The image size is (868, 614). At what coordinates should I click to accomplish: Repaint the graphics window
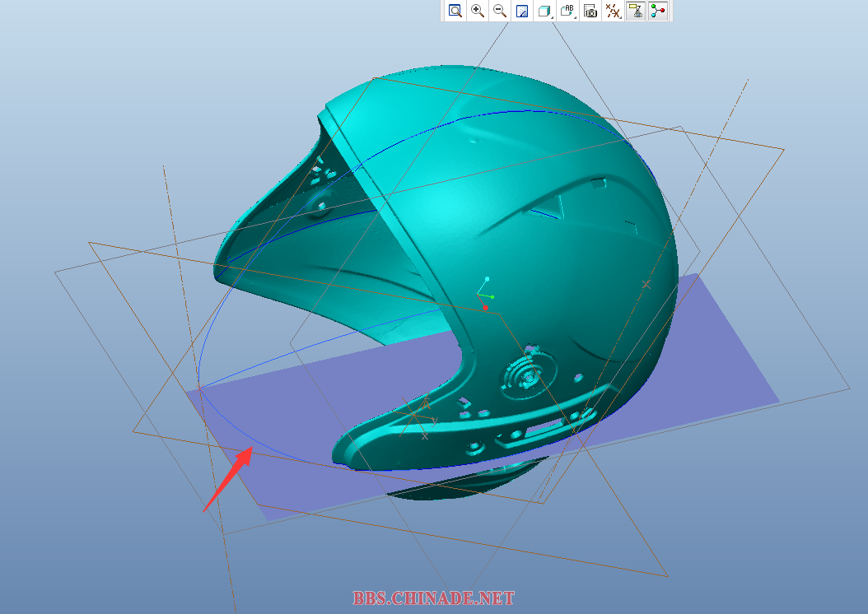pyautogui.click(x=522, y=11)
